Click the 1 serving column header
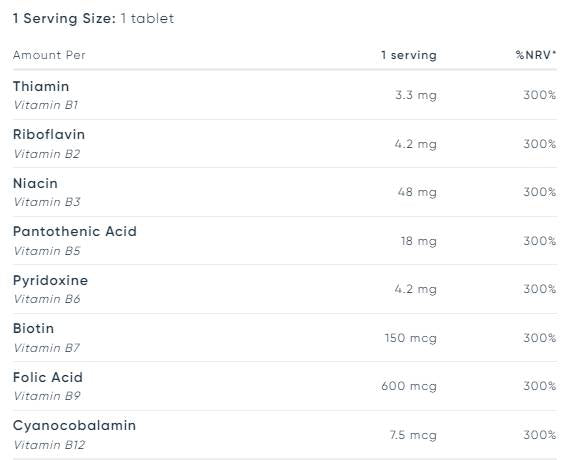Viewport: 579px width, 460px height. [x=409, y=55]
